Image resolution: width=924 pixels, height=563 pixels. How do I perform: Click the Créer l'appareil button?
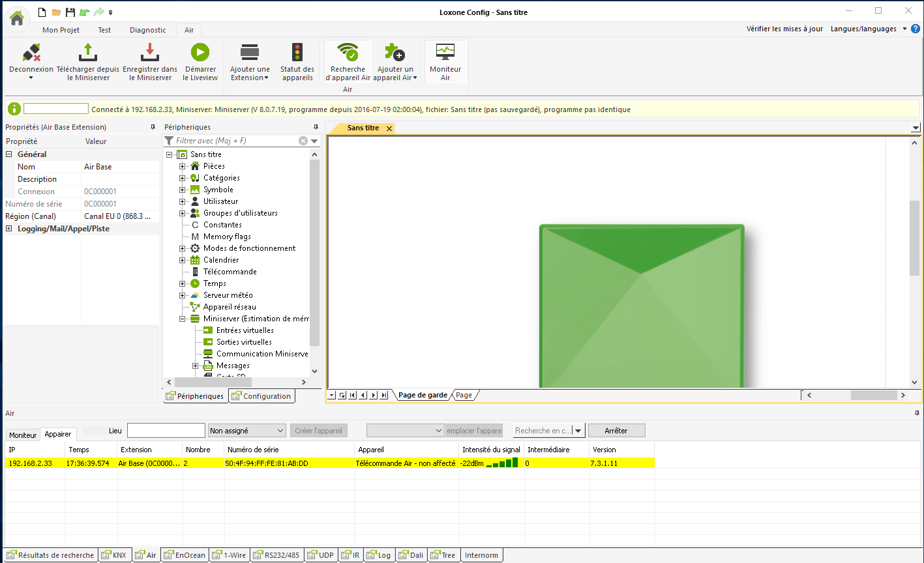319,431
